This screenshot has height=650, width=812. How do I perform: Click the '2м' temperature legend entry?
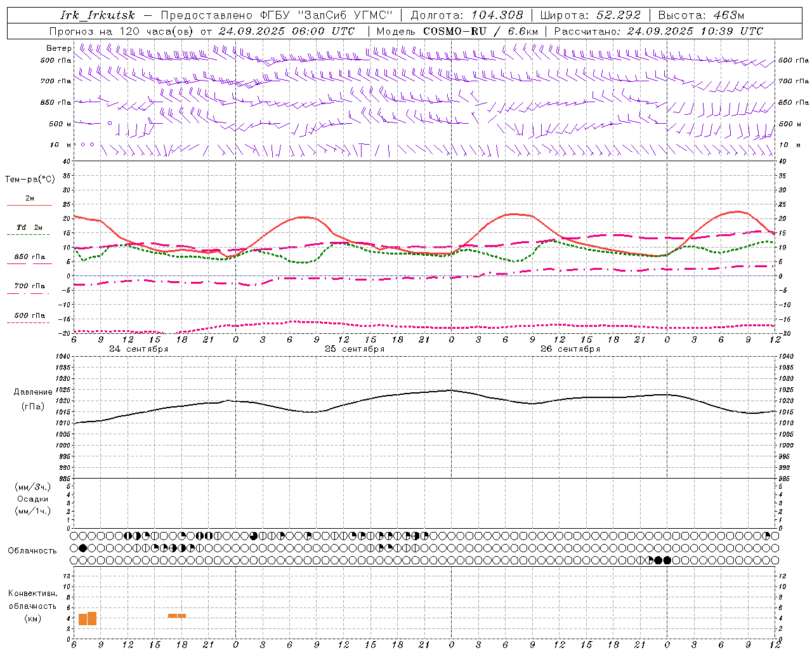(x=30, y=198)
